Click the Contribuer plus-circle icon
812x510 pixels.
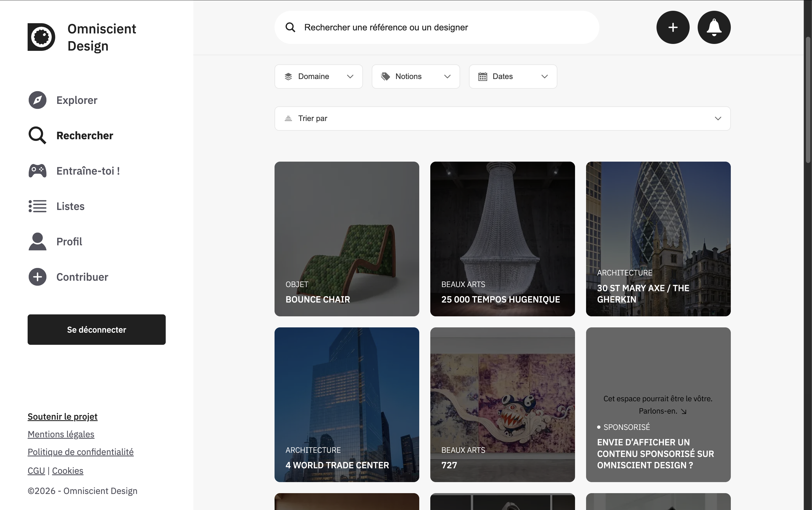[x=38, y=277]
